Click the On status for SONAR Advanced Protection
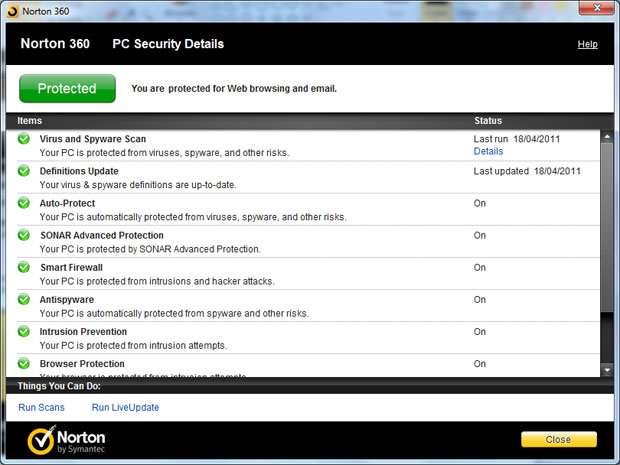The height and width of the screenshot is (465, 620). [x=480, y=235]
